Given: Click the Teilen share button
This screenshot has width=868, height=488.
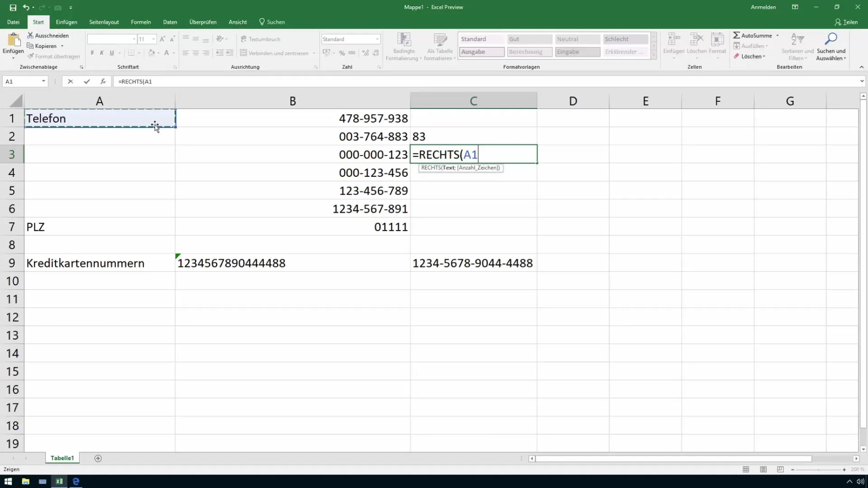Looking at the screenshot, I should coord(846,22).
